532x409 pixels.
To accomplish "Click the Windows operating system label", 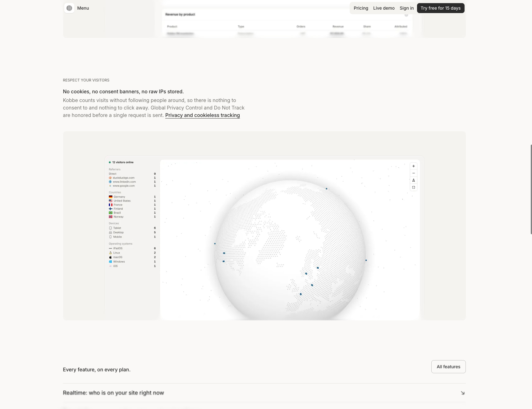I will [x=119, y=262].
